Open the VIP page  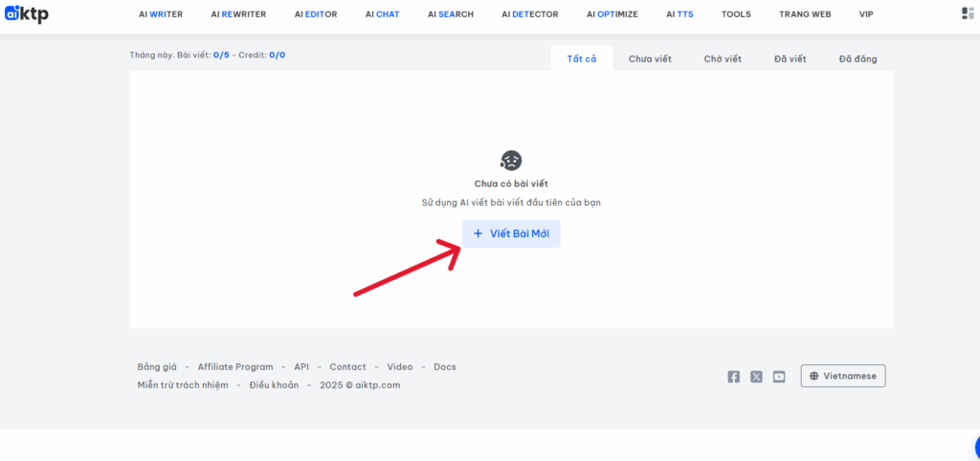pyautogui.click(x=866, y=14)
